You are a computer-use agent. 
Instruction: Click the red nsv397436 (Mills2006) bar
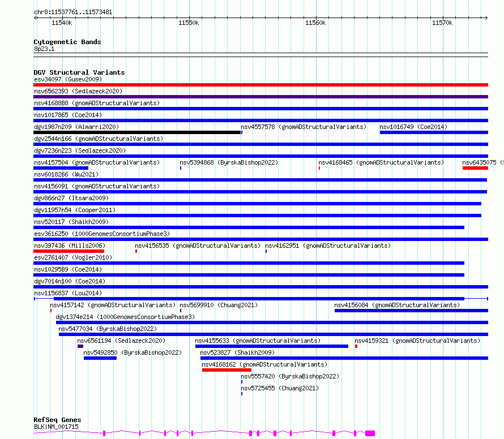[69, 251]
